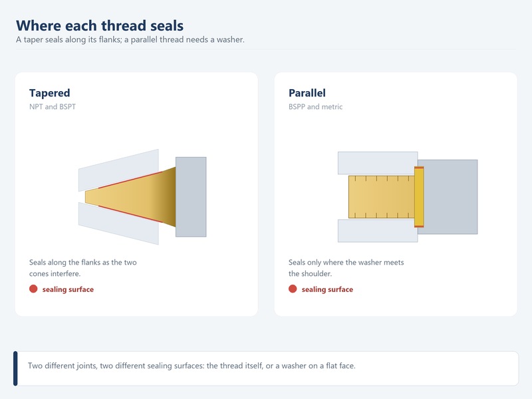This screenshot has width=532, height=399.
Task: Click the Tapered card heading
Action: tap(49, 93)
